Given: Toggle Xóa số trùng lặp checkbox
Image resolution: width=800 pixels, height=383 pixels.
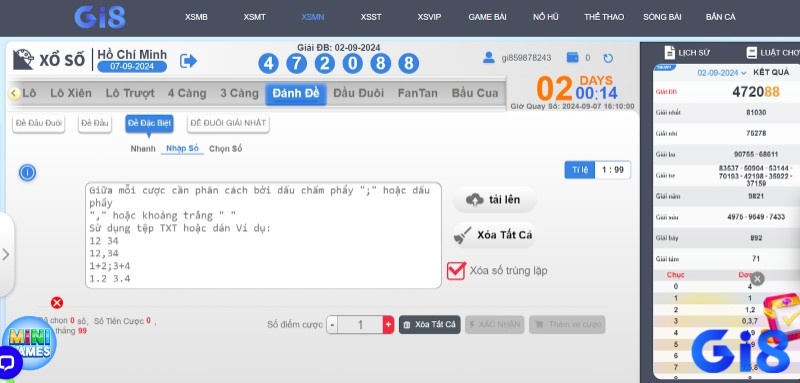Looking at the screenshot, I should click(x=456, y=271).
